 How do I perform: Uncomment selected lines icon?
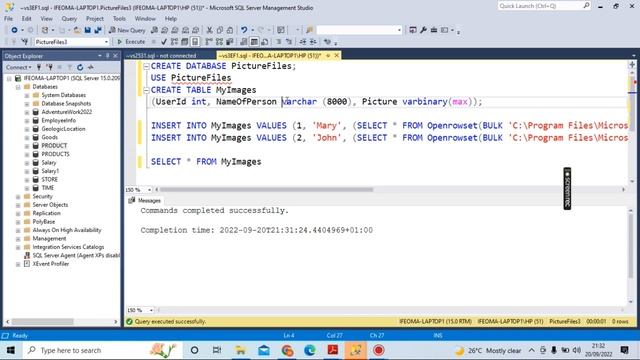(x=289, y=42)
